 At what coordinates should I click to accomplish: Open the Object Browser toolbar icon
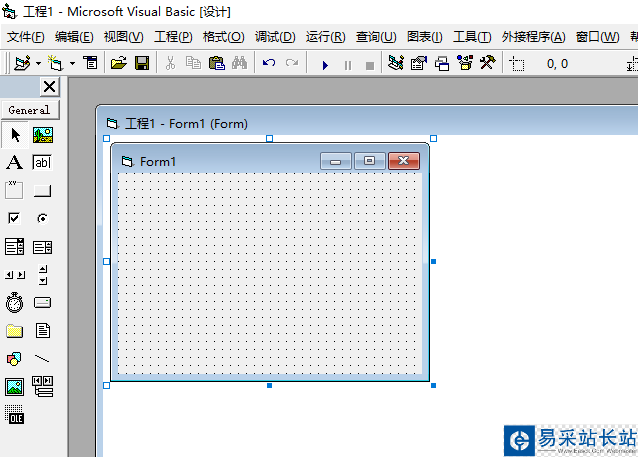465,63
